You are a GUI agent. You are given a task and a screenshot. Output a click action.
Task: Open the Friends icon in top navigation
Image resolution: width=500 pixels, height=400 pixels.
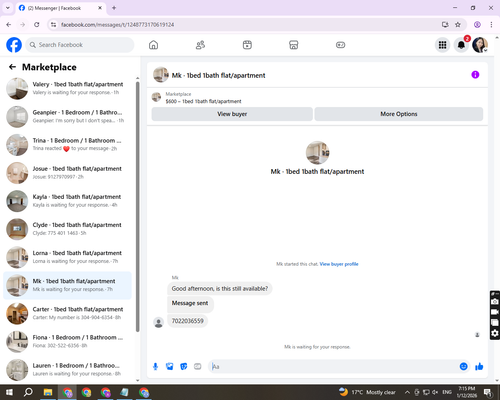pos(200,45)
